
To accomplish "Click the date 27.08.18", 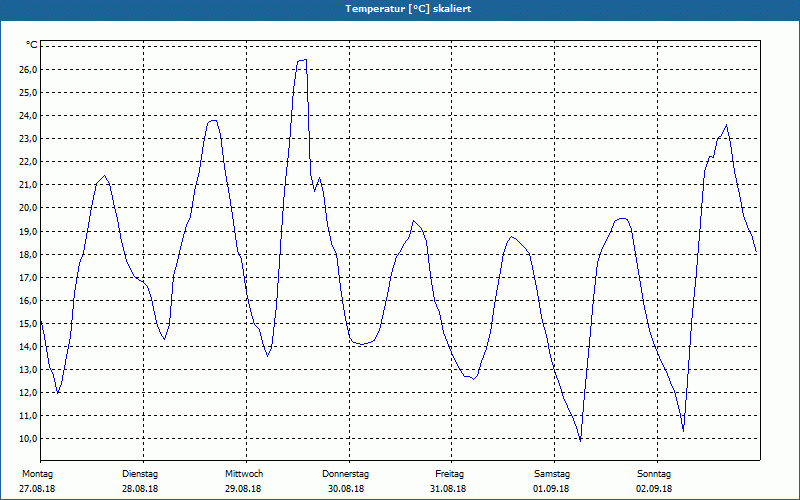I will 37,488.
